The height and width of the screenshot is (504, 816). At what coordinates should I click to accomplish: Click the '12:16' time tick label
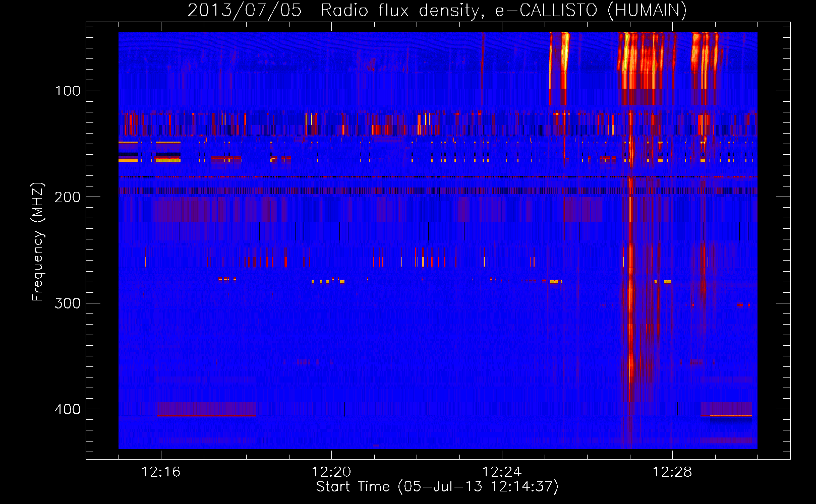(x=161, y=472)
